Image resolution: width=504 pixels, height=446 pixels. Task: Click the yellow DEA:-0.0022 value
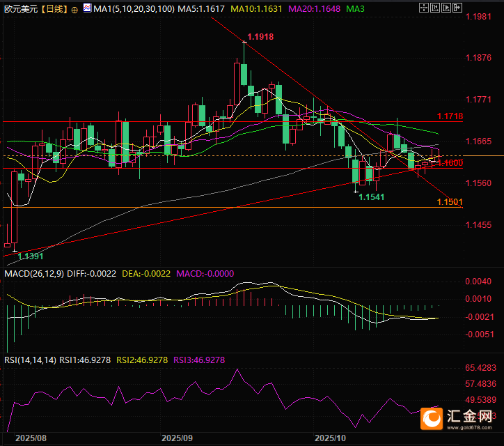coord(146,274)
